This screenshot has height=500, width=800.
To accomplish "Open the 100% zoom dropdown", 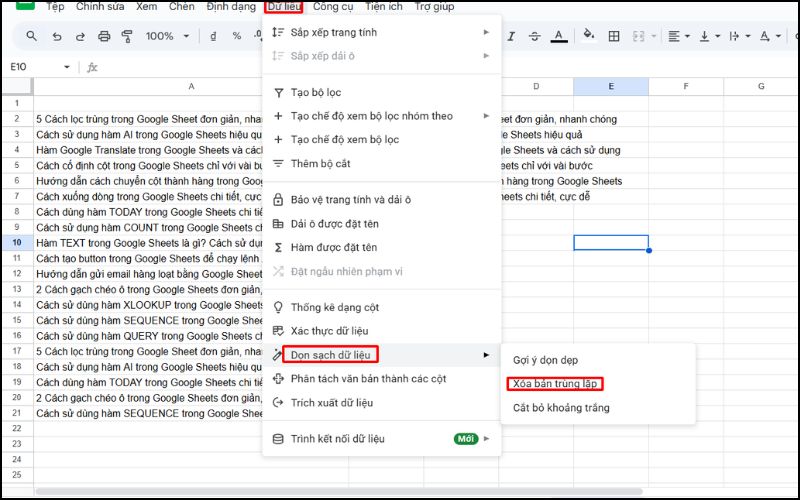I will 166,36.
